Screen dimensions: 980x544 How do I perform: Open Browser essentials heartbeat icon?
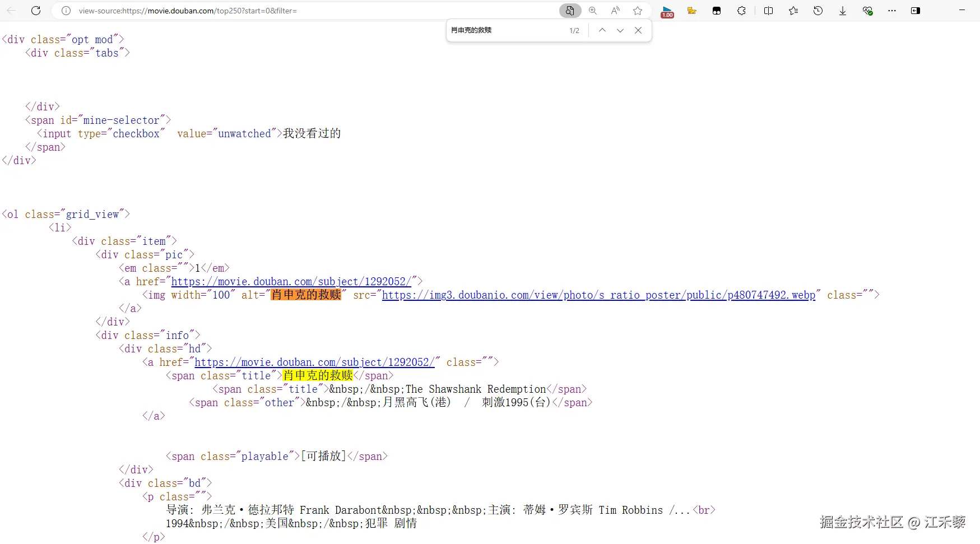tap(867, 11)
